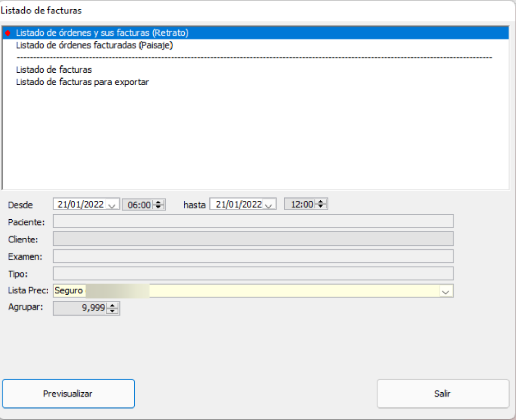Select 'Listado de órdenes y sus facturas (Retrato)'
Viewport: 516px width, 420px height.
pos(102,33)
